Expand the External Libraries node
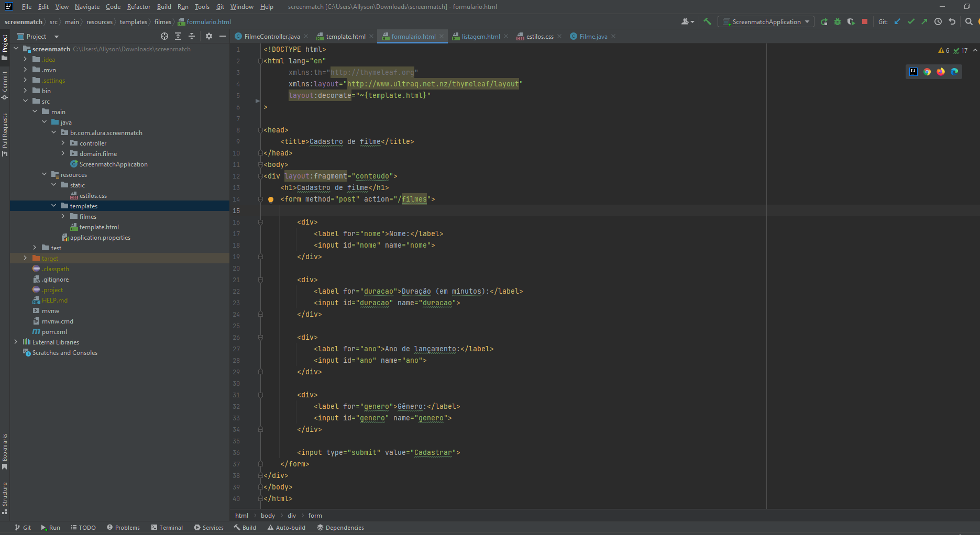The height and width of the screenshot is (535, 980). coord(16,342)
